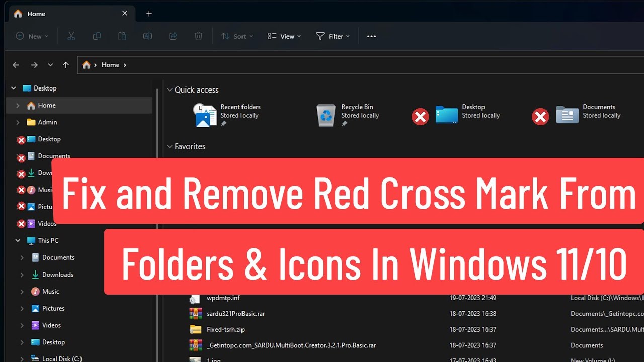This screenshot has width=644, height=362.
Task: Select Downloads under This PC
Action: 58,275
